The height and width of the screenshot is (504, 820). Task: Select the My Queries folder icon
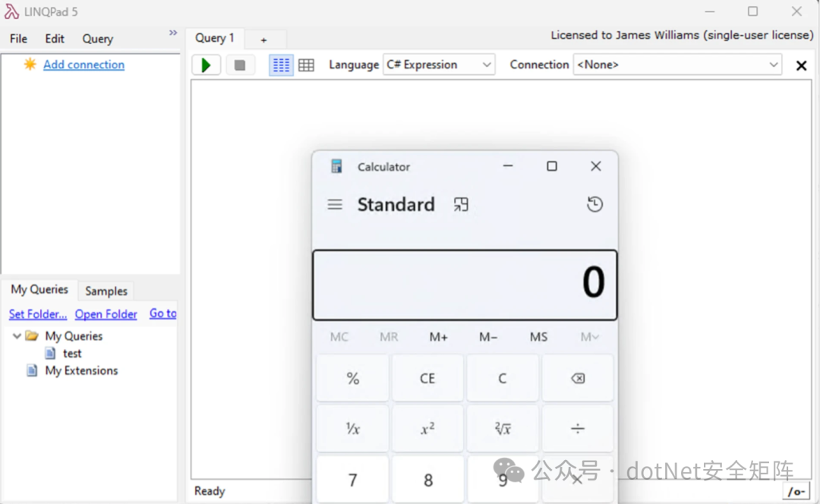click(32, 335)
